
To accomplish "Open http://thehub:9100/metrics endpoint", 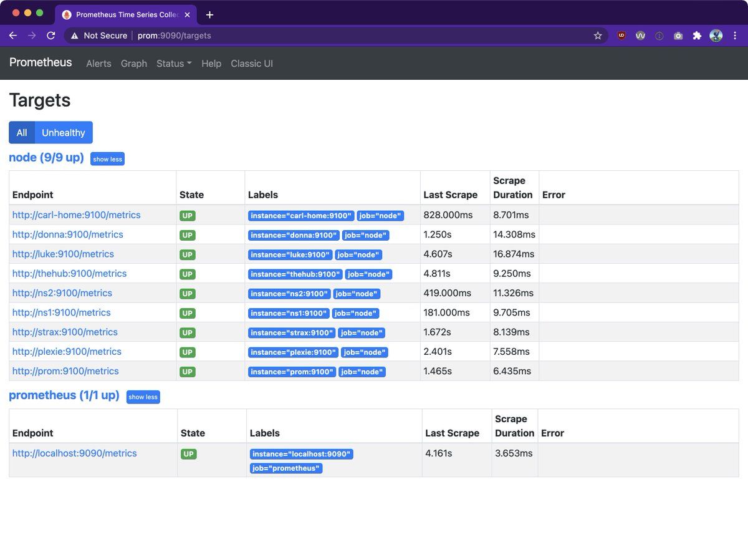I will coord(69,273).
